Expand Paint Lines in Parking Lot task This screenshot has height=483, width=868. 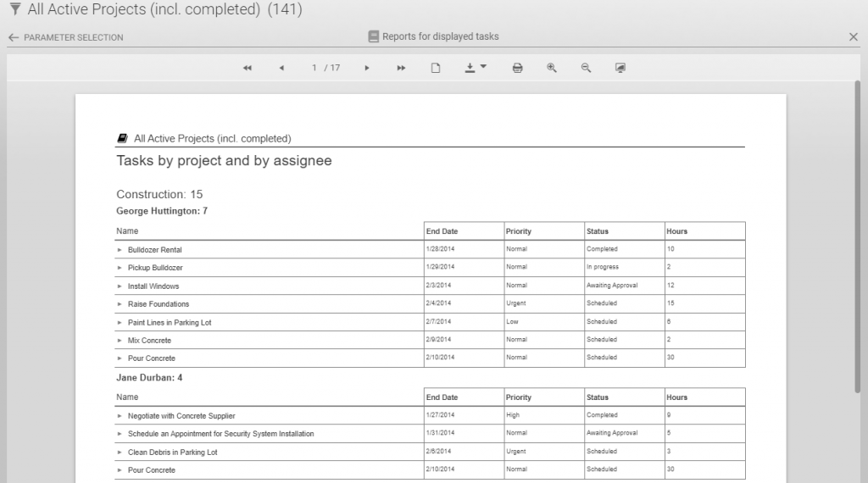pyautogui.click(x=119, y=323)
